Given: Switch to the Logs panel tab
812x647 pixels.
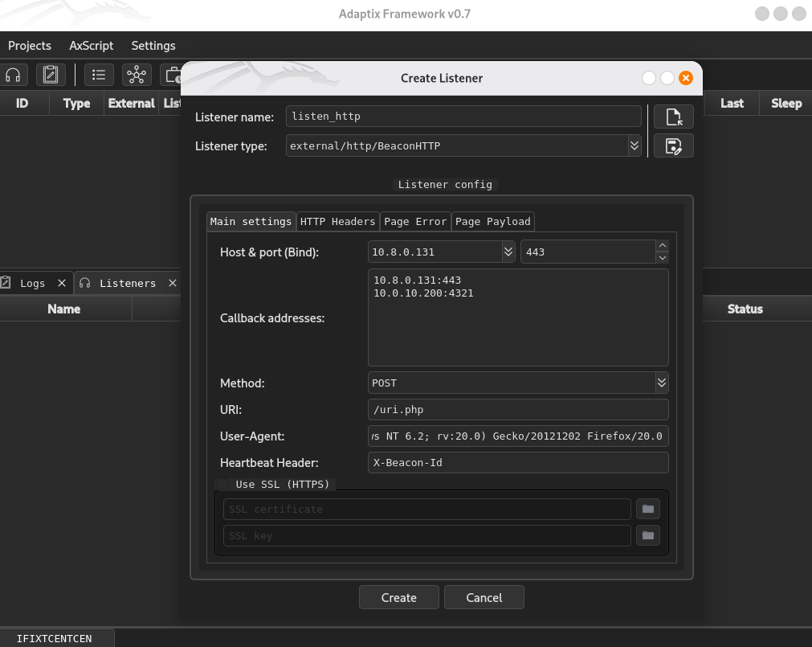Looking at the screenshot, I should (x=32, y=284).
